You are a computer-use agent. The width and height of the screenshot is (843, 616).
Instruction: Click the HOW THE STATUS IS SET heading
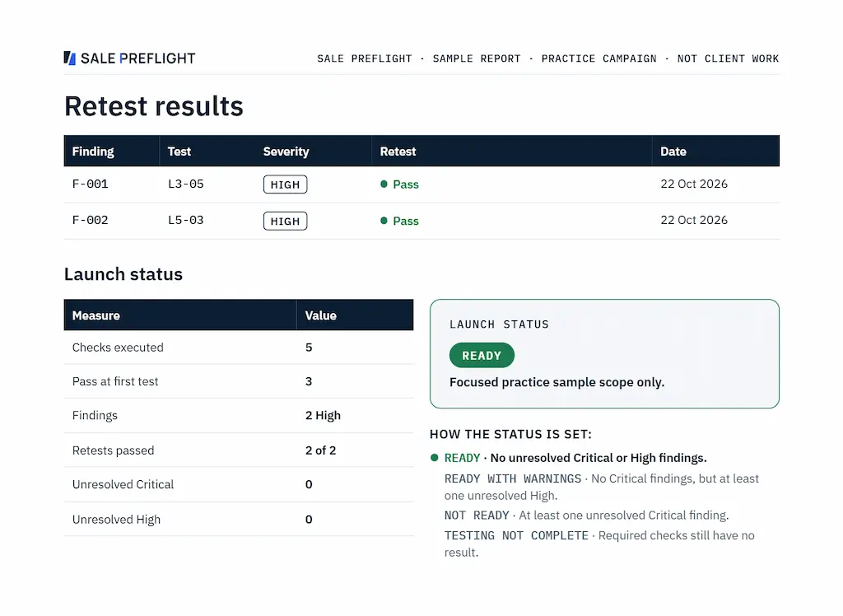pyautogui.click(x=510, y=434)
